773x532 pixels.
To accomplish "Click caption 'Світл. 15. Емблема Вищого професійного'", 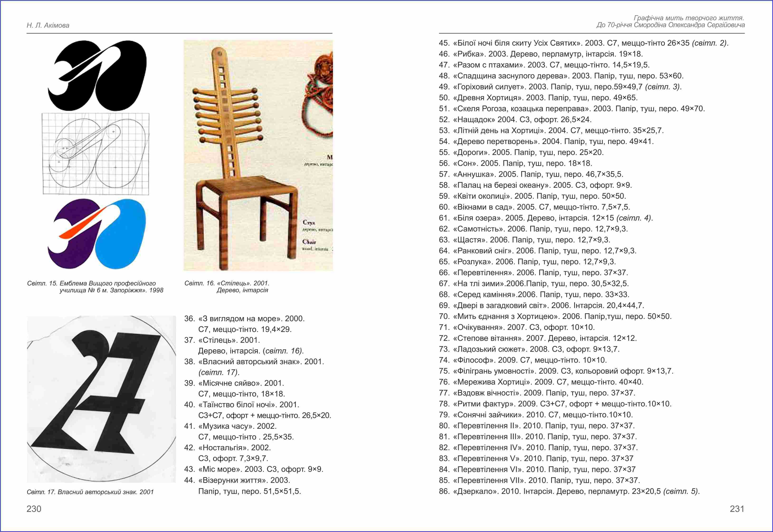I will tap(91, 283).
